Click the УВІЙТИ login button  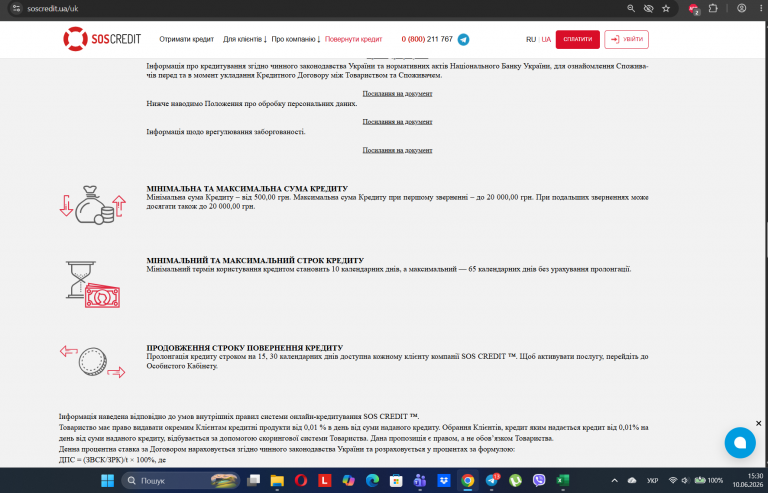pyautogui.click(x=626, y=39)
